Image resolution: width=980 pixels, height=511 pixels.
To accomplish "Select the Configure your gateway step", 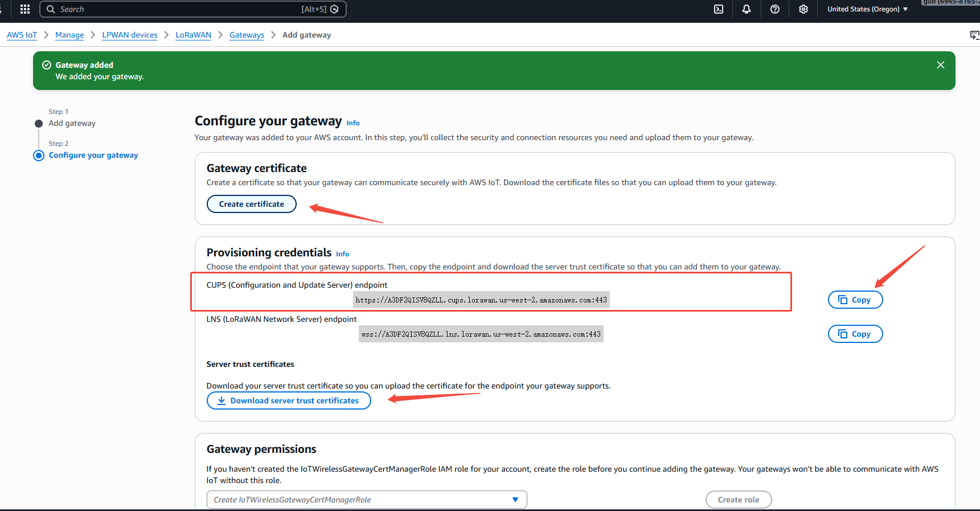I will coord(93,155).
